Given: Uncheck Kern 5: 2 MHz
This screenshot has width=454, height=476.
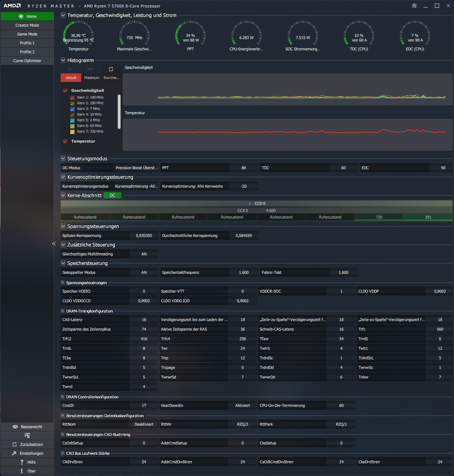Looking at the screenshot, I should 72,120.
